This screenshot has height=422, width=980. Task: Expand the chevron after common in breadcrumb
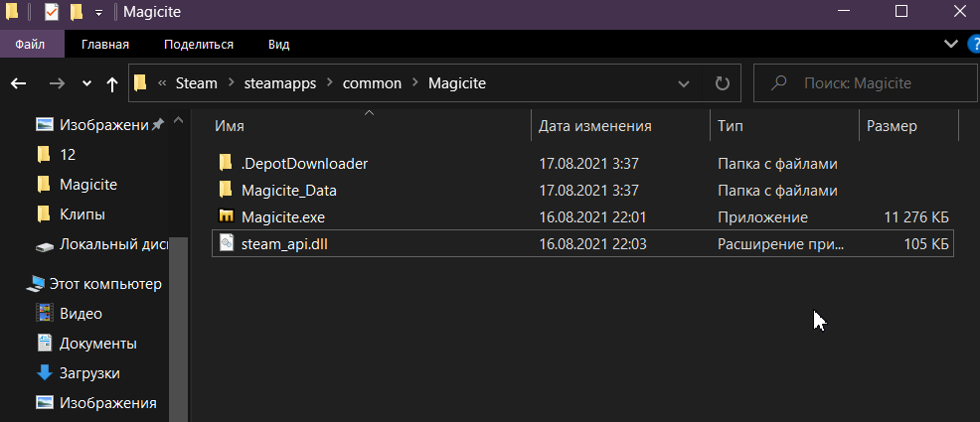[415, 83]
